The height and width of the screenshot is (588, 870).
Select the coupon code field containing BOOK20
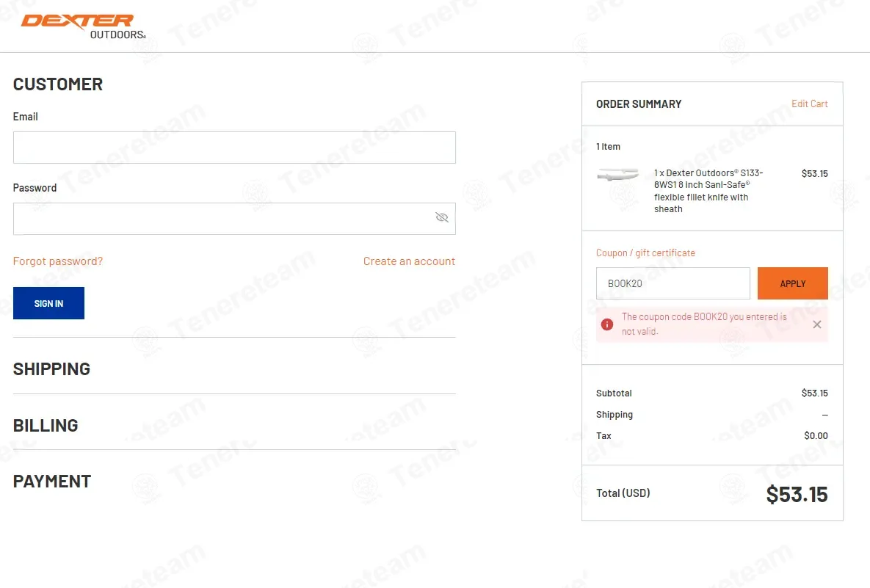click(673, 283)
